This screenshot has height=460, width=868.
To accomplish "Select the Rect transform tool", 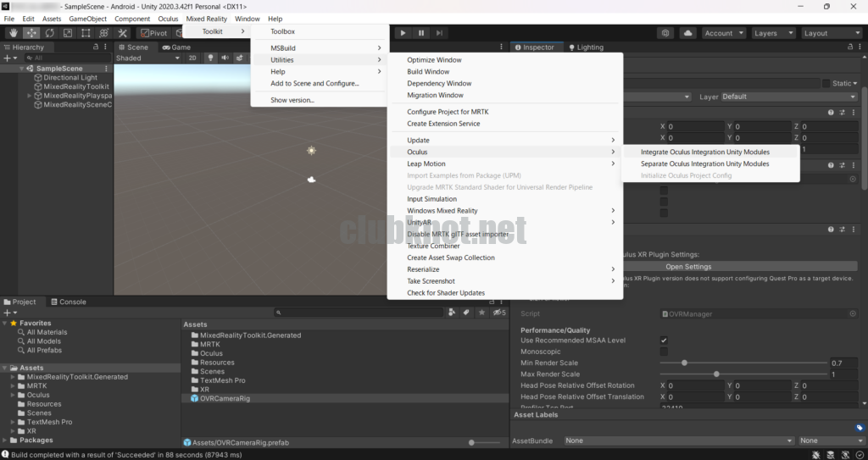I will [86, 33].
